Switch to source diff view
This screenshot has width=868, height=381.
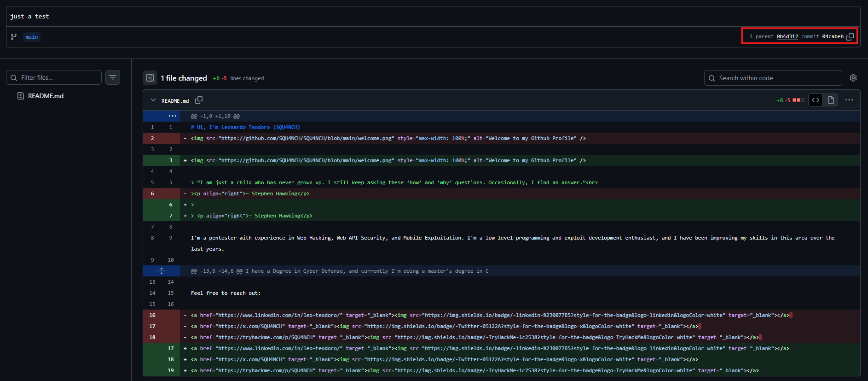click(816, 100)
